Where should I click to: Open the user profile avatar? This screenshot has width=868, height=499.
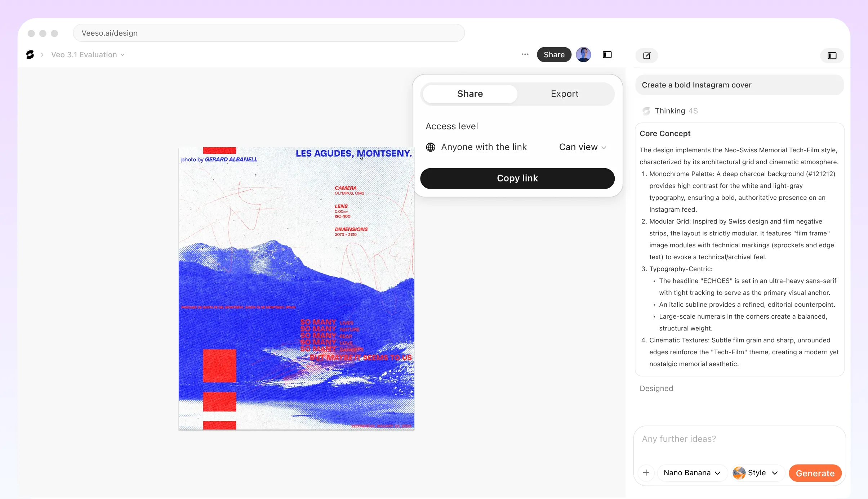(x=583, y=54)
